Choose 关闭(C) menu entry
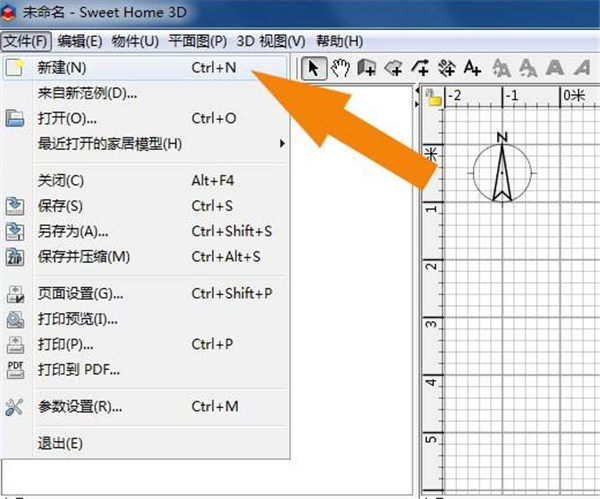The image size is (600, 499). pyautogui.click(x=145, y=181)
